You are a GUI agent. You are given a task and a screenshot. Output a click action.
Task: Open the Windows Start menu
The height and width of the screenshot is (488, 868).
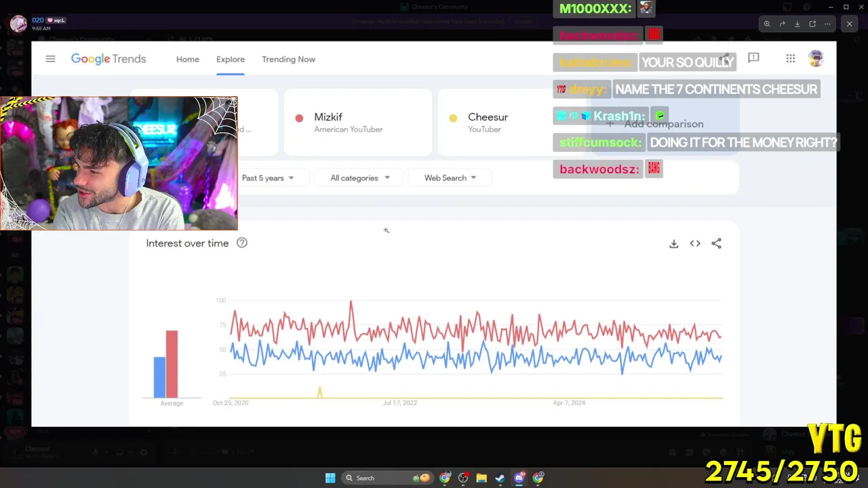point(330,478)
